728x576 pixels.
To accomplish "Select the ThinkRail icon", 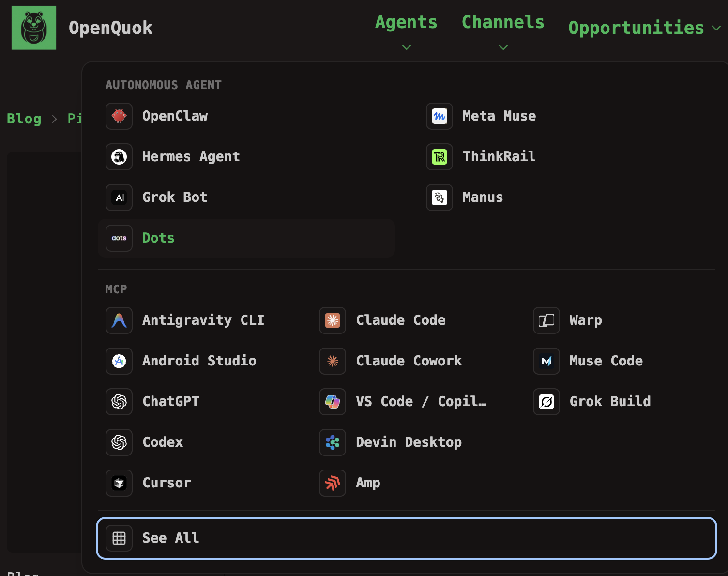I will coord(440,157).
